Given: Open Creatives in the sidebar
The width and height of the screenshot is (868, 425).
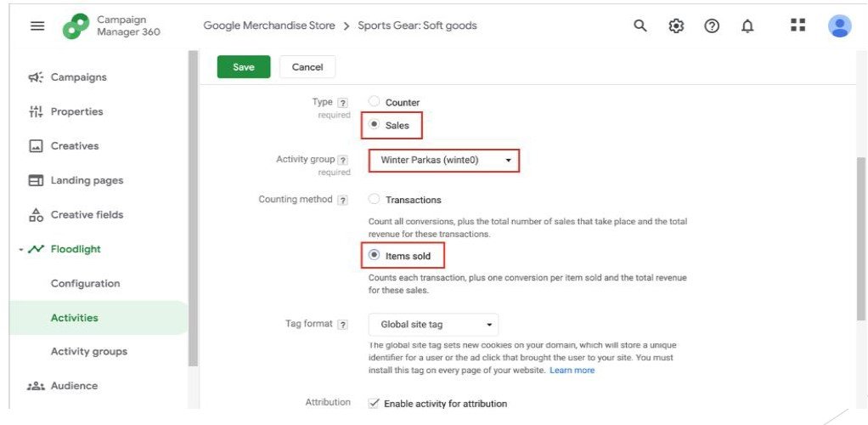Looking at the screenshot, I should 75,146.
